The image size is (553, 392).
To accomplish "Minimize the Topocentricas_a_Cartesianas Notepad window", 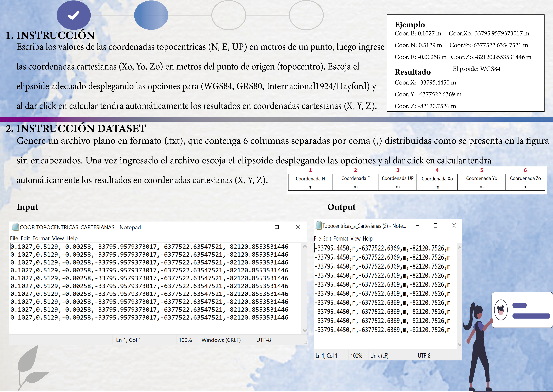I will (x=417, y=225).
